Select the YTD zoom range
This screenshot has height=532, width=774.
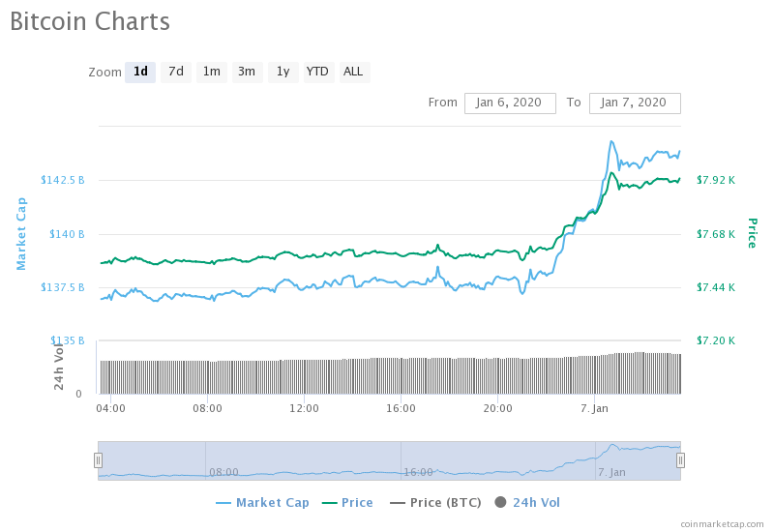pyautogui.click(x=317, y=72)
